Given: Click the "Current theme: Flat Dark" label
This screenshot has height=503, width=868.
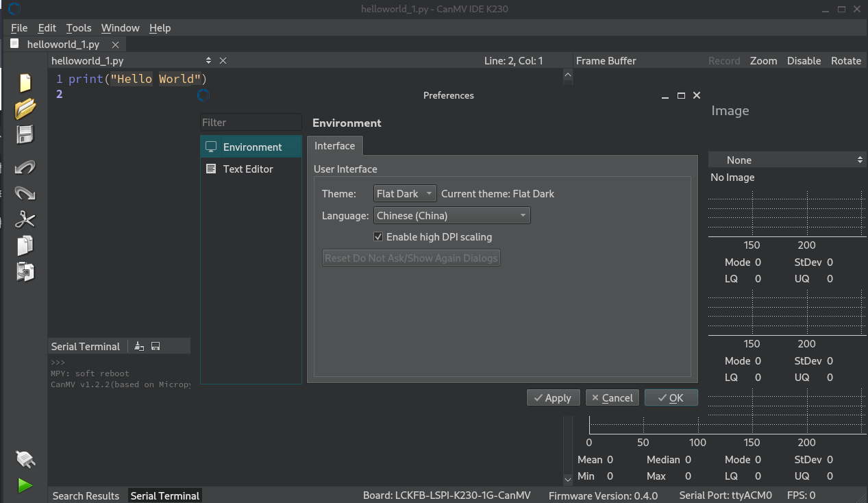Looking at the screenshot, I should click(497, 194).
